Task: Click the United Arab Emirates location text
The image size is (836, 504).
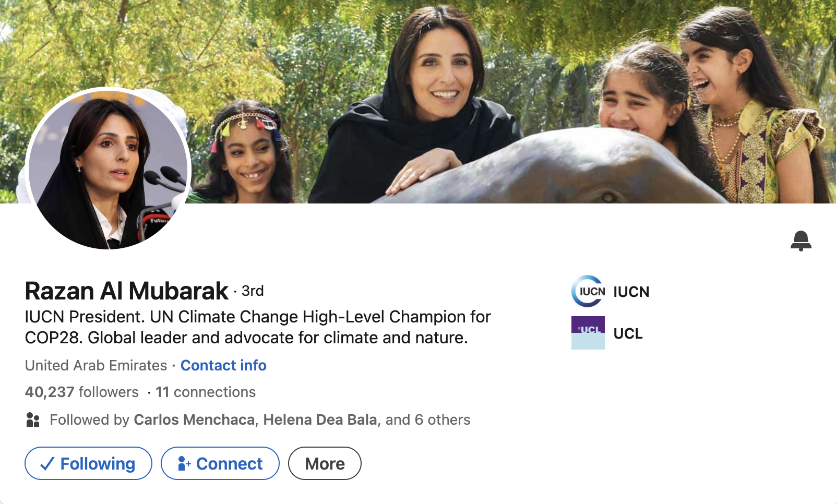Action: (96, 365)
